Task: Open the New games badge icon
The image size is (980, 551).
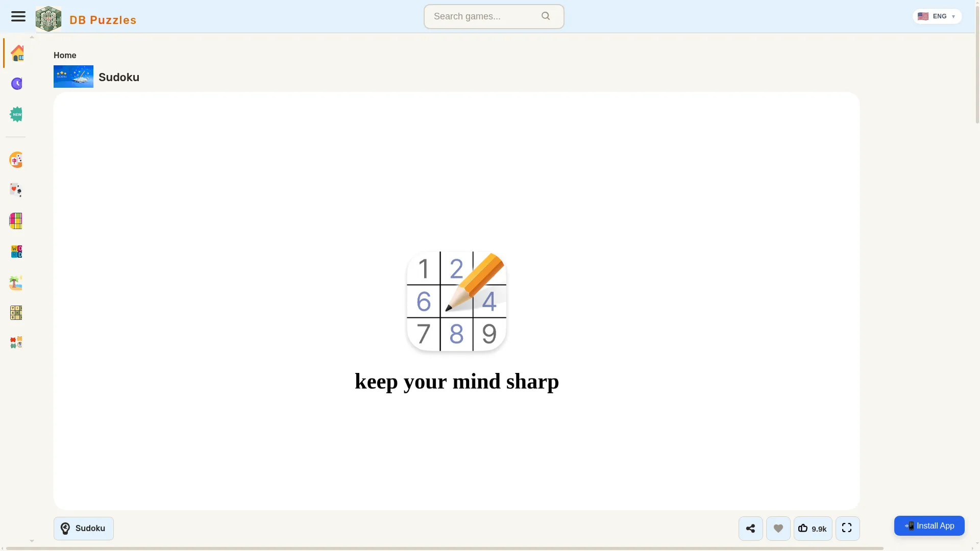Action: click(x=16, y=114)
